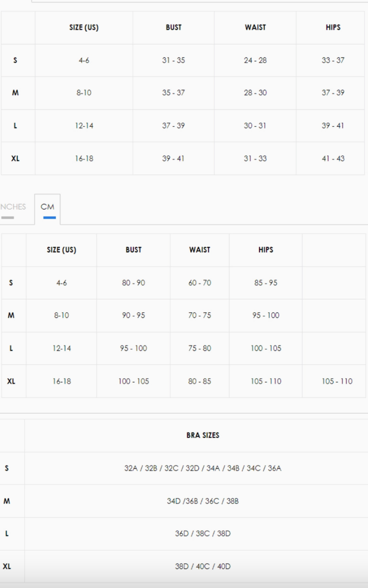Click the 38D / 40C / 40D cell
368x588 pixels.
click(203, 566)
